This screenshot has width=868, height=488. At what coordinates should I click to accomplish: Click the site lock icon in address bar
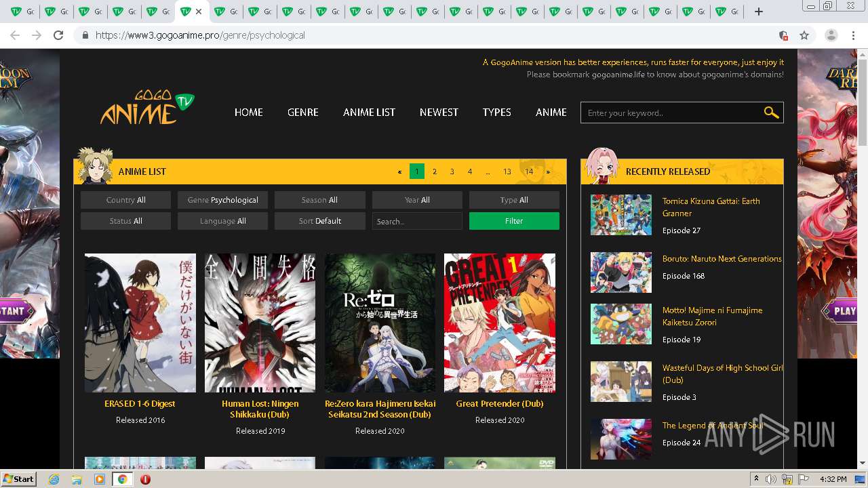tap(85, 35)
